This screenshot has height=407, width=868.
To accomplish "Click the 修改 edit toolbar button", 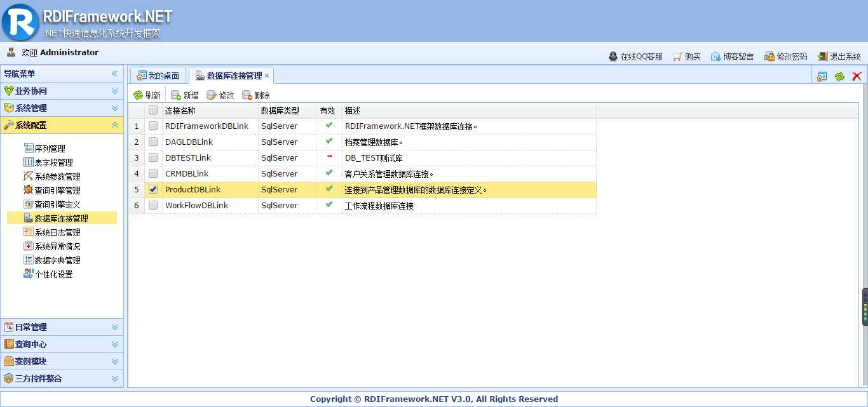I will (220, 95).
